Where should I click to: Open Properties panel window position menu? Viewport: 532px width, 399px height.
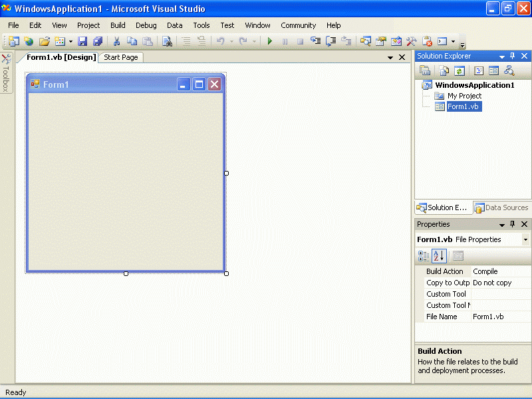502,225
